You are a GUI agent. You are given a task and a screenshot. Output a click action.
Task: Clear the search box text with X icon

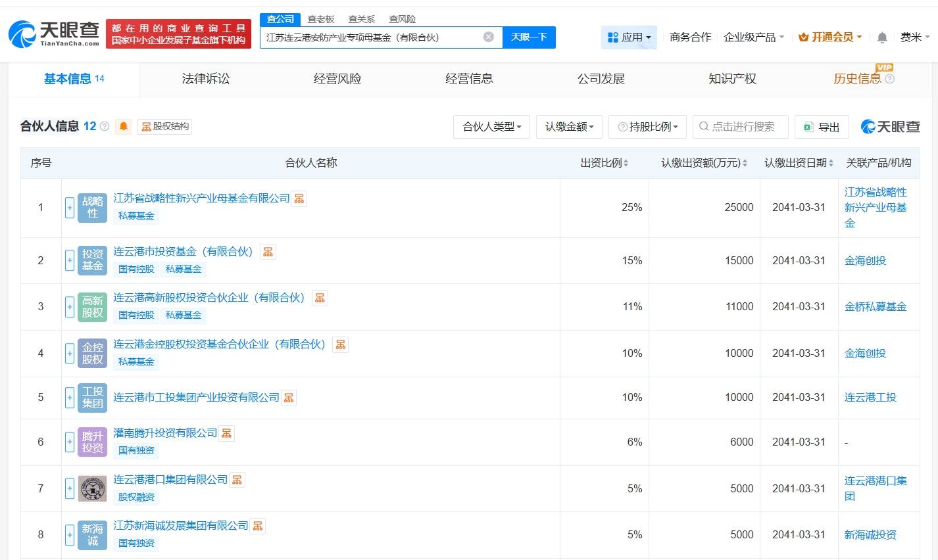click(488, 37)
